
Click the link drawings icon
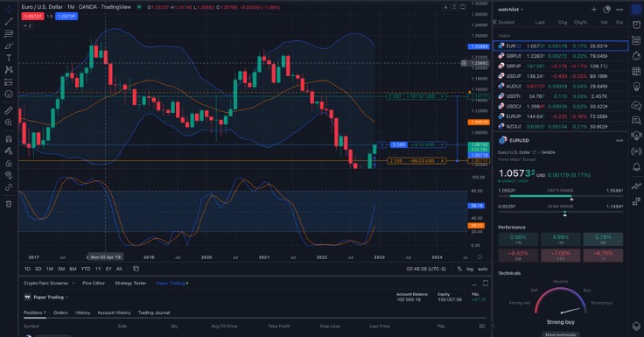click(9, 187)
